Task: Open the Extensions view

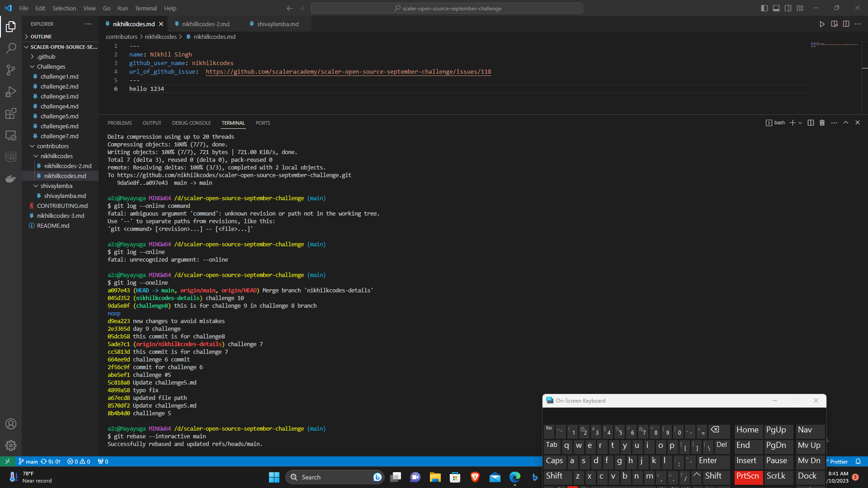Action: [x=11, y=113]
